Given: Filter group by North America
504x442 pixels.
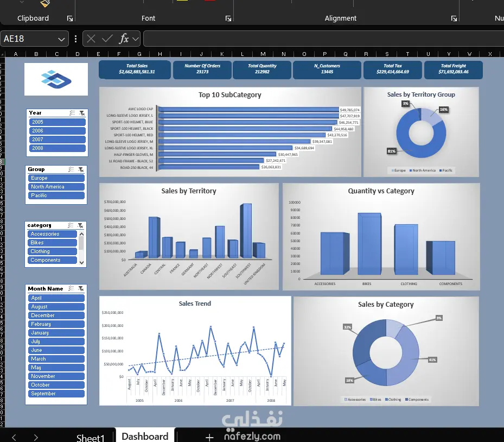Looking at the screenshot, I should click(56, 187).
